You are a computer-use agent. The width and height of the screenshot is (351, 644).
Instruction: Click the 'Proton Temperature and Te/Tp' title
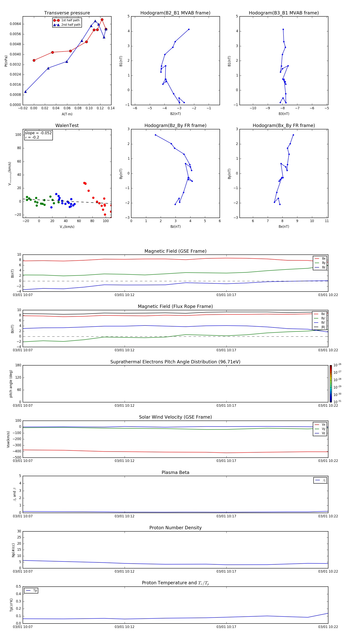coord(175,583)
